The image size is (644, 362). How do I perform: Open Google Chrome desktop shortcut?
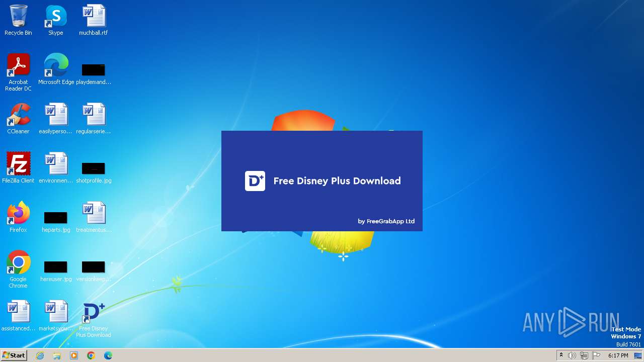point(18,269)
